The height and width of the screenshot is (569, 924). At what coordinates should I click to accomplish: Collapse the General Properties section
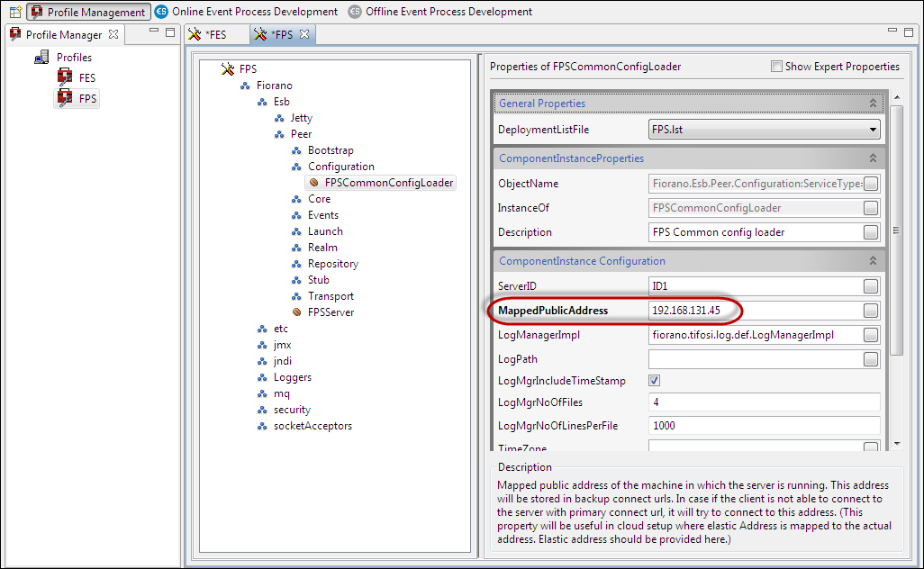(872, 104)
